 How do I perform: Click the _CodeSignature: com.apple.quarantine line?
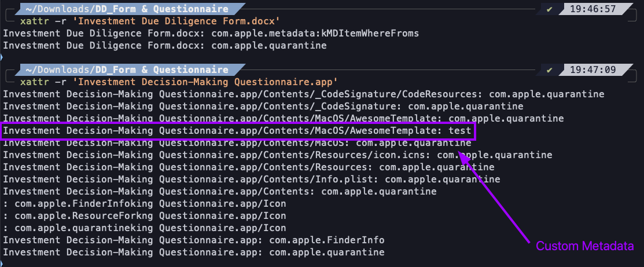pos(263,107)
